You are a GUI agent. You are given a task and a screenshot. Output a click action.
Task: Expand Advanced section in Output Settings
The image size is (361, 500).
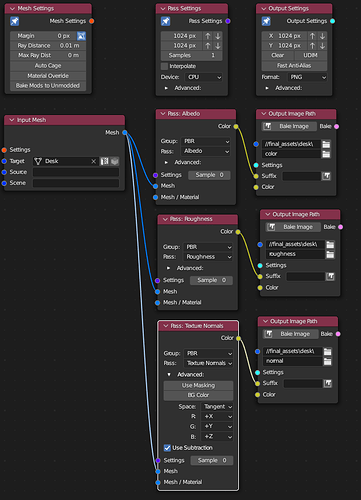coord(267,88)
